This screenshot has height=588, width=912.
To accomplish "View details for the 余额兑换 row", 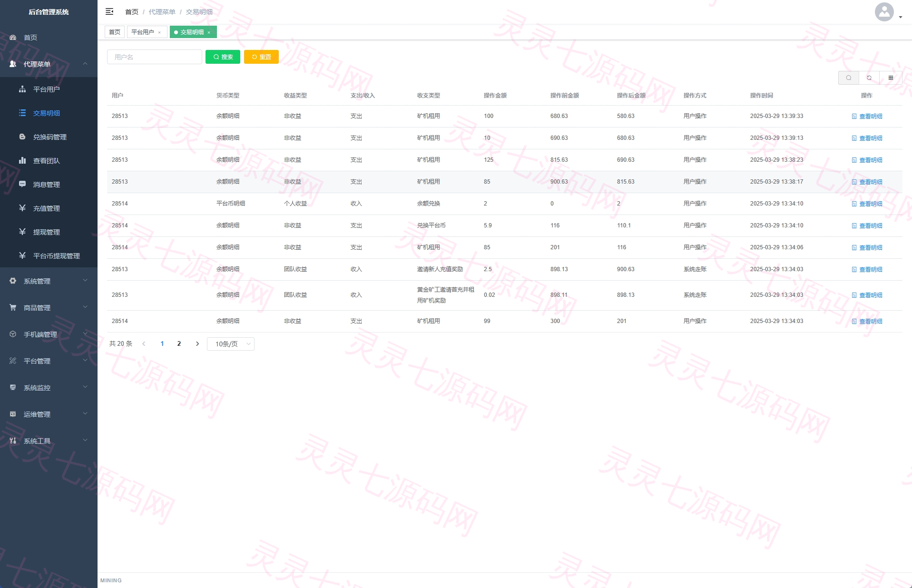I will coord(867,204).
